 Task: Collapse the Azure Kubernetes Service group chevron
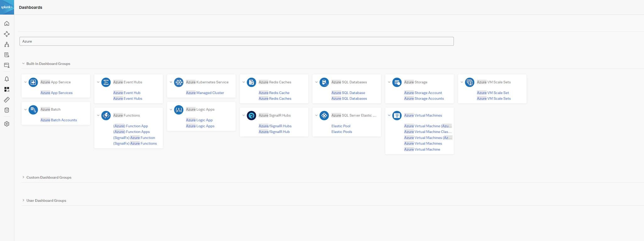[171, 82]
